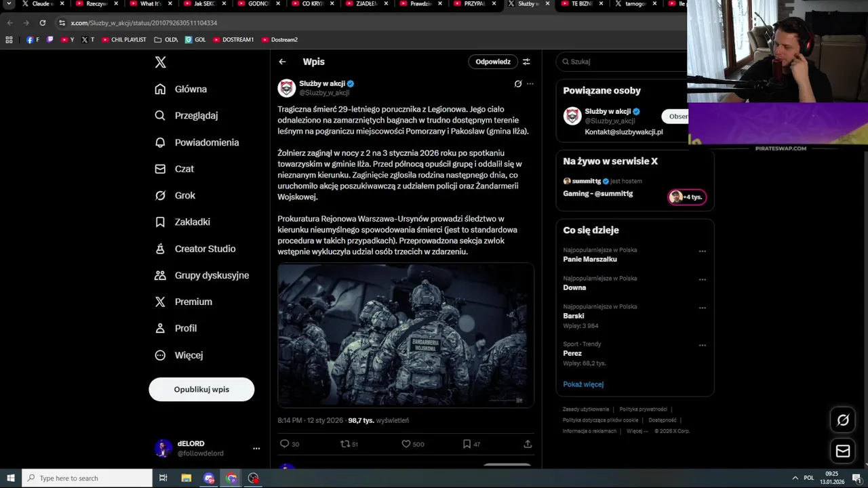Click Windows taskbar search box
The width and height of the screenshot is (868, 488).
coord(87,478)
